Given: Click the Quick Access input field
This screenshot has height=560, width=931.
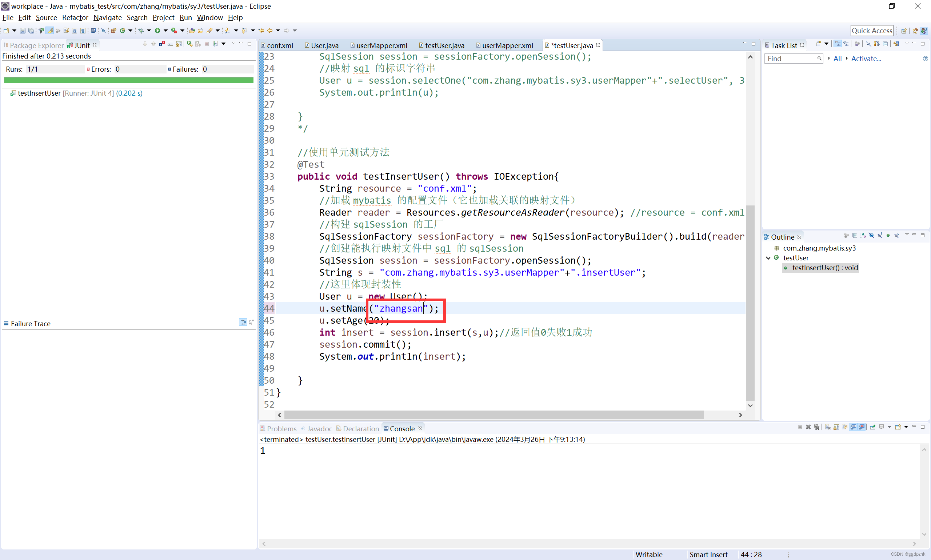Looking at the screenshot, I should click(x=872, y=31).
